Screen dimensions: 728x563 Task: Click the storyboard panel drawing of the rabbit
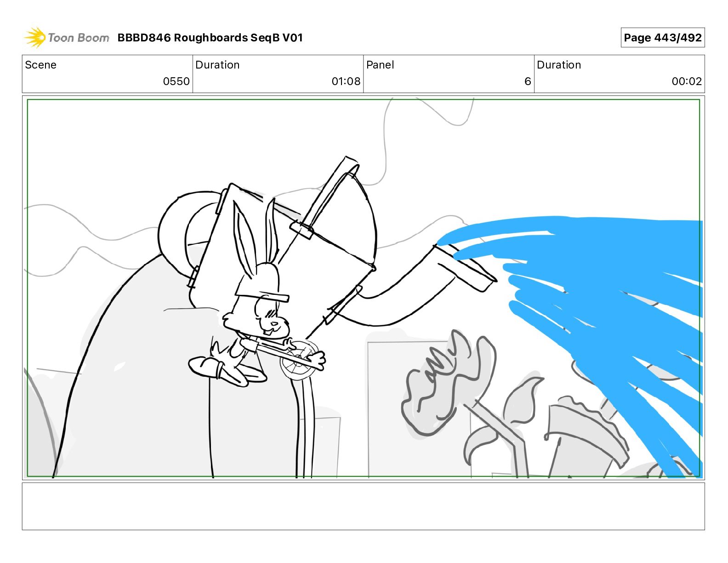(363, 288)
